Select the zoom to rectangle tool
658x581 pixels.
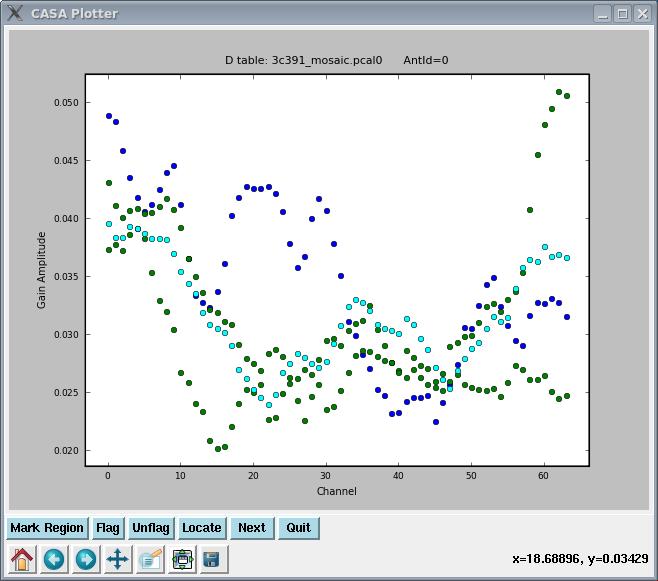click(150, 559)
